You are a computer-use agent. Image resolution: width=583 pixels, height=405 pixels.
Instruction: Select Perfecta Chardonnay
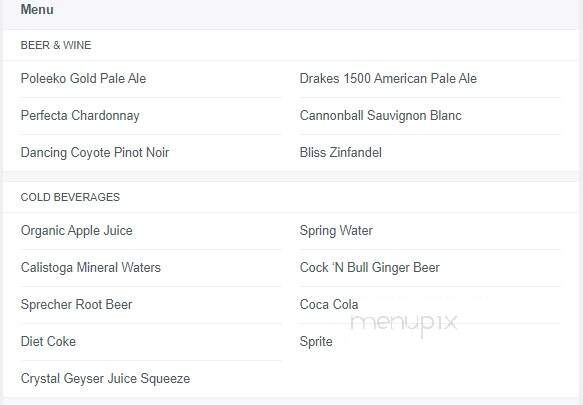(80, 116)
